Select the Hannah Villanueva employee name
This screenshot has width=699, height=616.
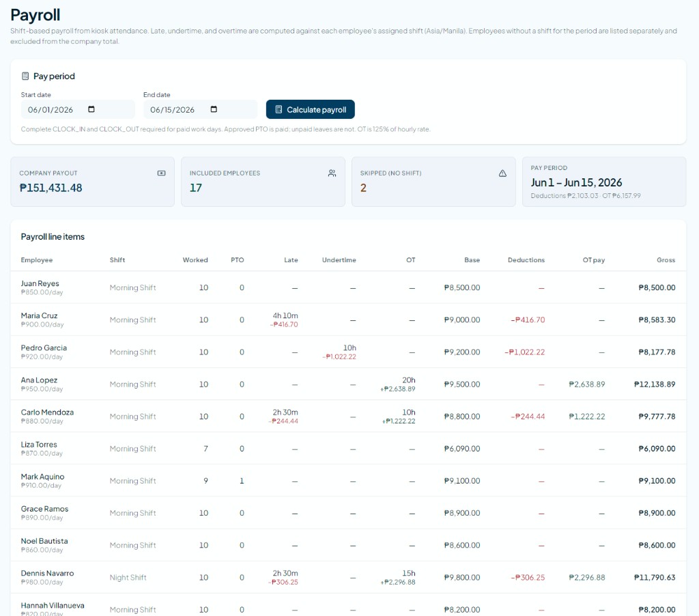(x=53, y=605)
